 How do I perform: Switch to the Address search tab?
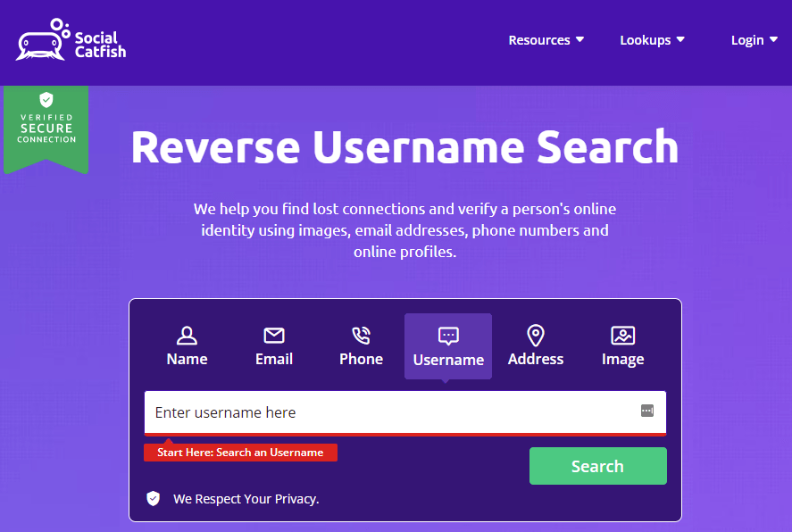click(536, 346)
